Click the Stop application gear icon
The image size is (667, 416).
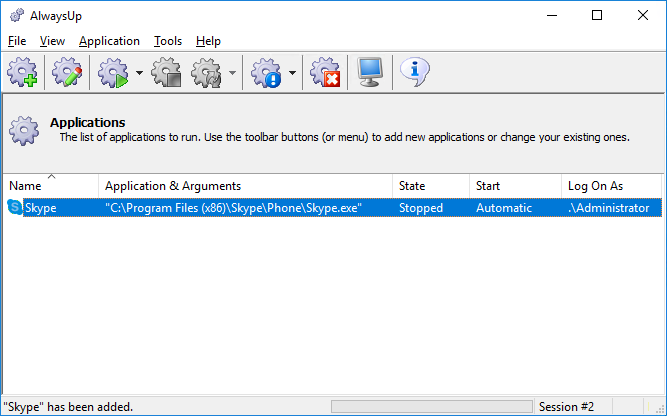167,72
